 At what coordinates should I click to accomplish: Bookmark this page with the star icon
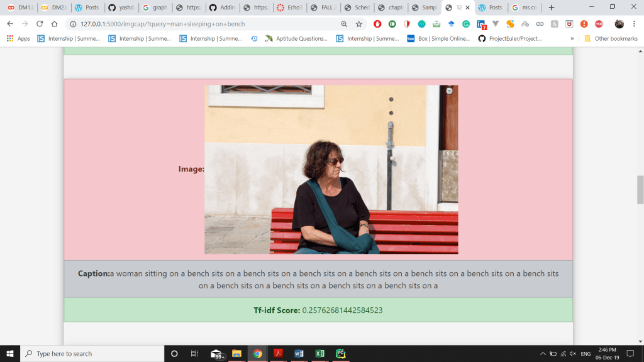click(359, 24)
